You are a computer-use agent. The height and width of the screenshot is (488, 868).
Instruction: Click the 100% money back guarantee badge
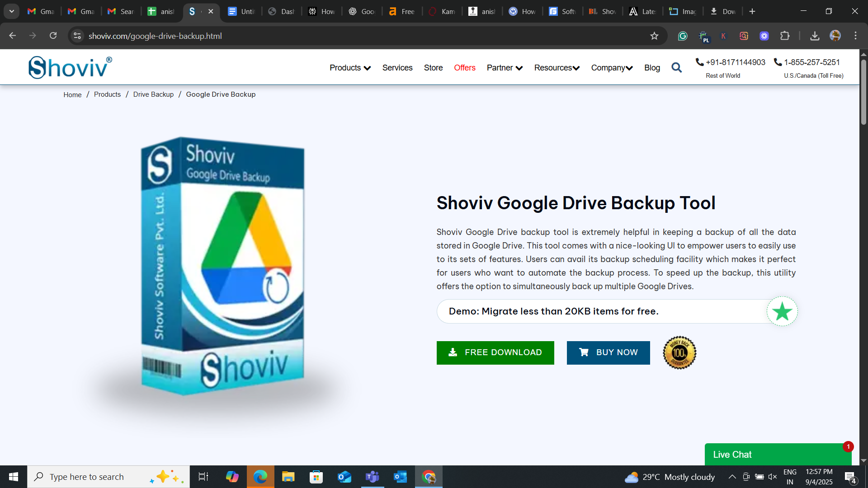679,352
